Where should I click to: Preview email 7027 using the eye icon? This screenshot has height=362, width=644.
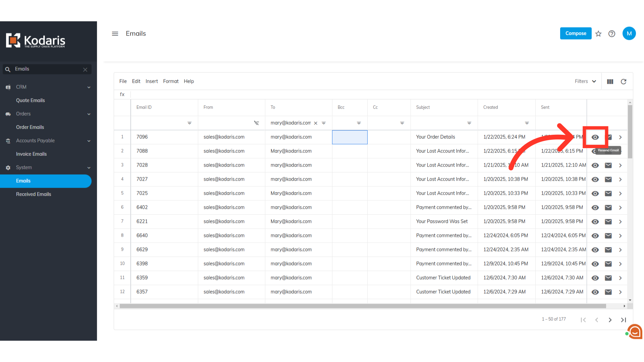(595, 179)
